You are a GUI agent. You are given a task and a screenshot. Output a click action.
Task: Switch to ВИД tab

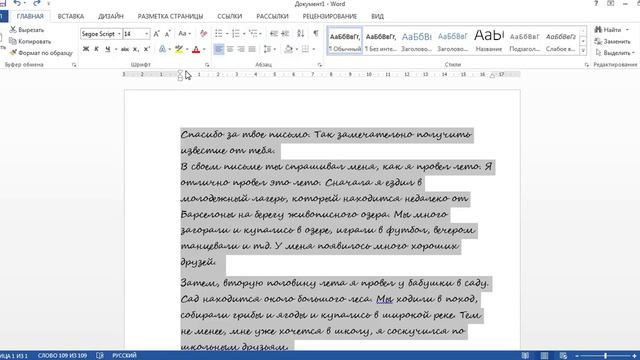pos(378,16)
